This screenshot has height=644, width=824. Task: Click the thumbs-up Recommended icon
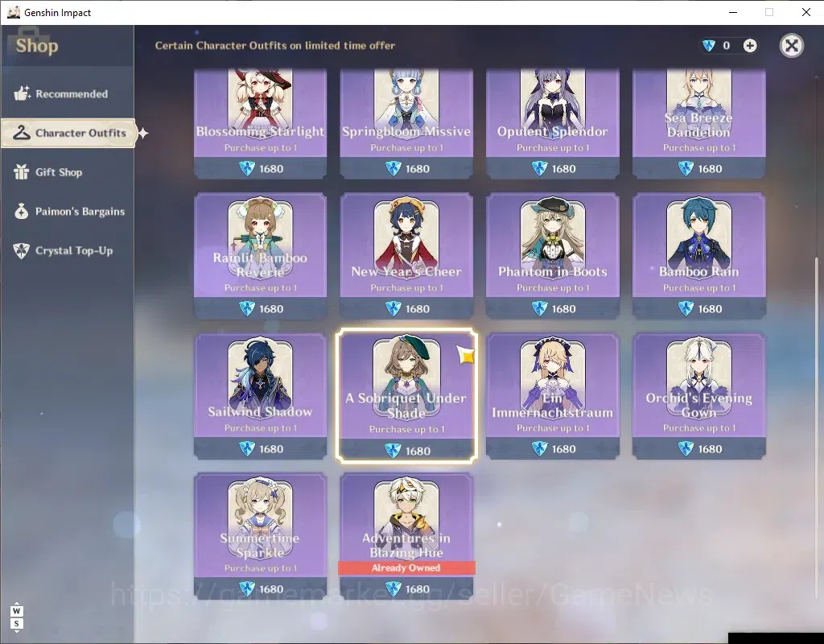[x=22, y=93]
